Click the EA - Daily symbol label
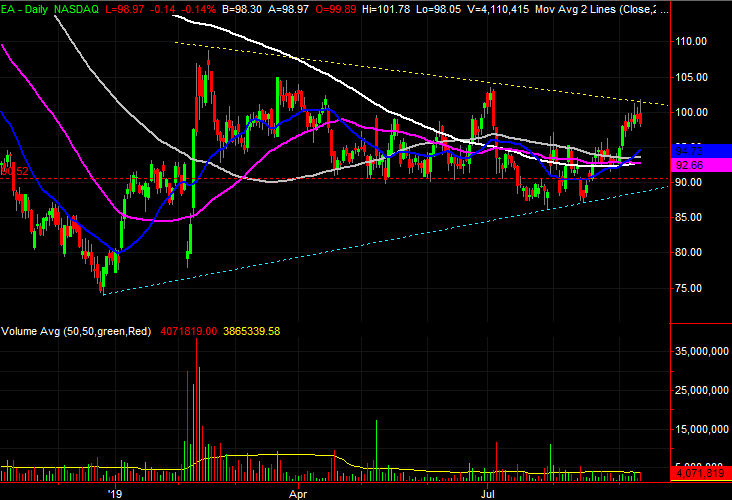The width and height of the screenshot is (732, 500). (x=24, y=9)
